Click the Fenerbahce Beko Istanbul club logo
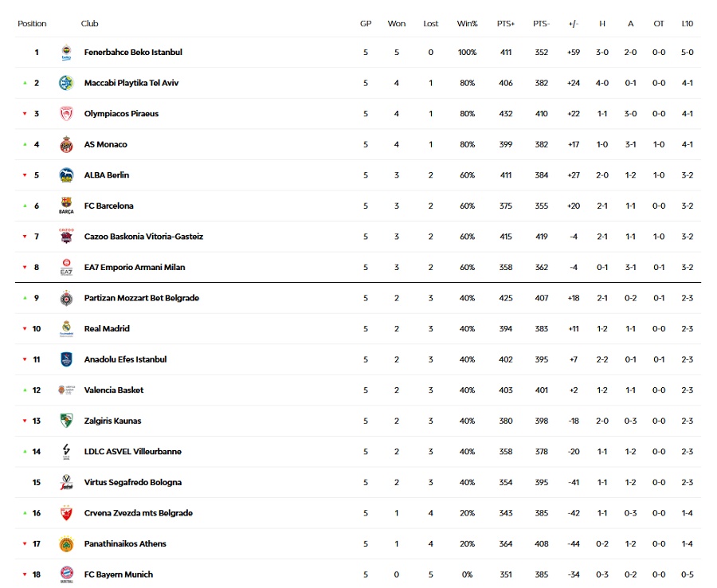717x588 pixels. [x=66, y=52]
